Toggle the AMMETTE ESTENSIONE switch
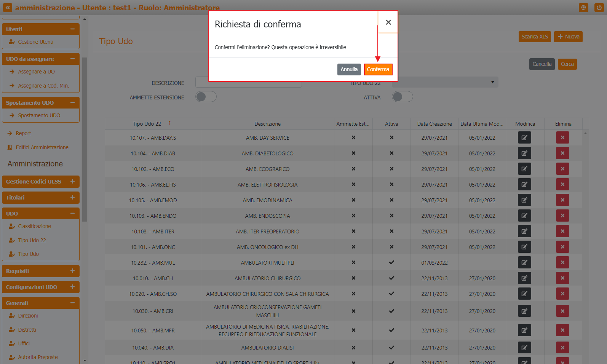The width and height of the screenshot is (607, 364). point(206,97)
